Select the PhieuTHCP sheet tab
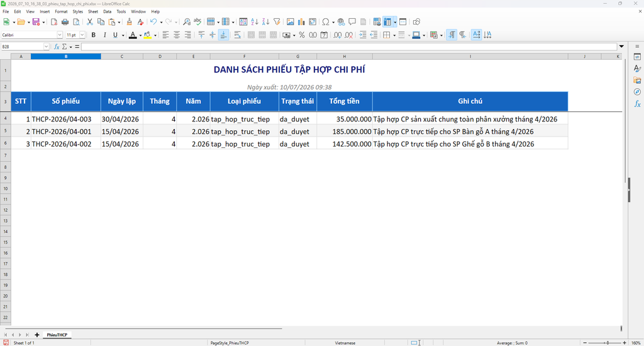 point(57,335)
